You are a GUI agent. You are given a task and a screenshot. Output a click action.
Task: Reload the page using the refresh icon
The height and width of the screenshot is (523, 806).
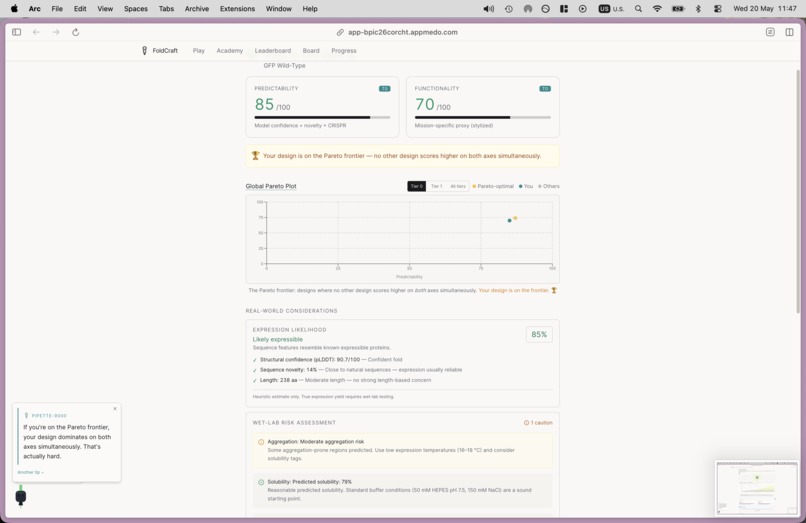pyautogui.click(x=76, y=32)
